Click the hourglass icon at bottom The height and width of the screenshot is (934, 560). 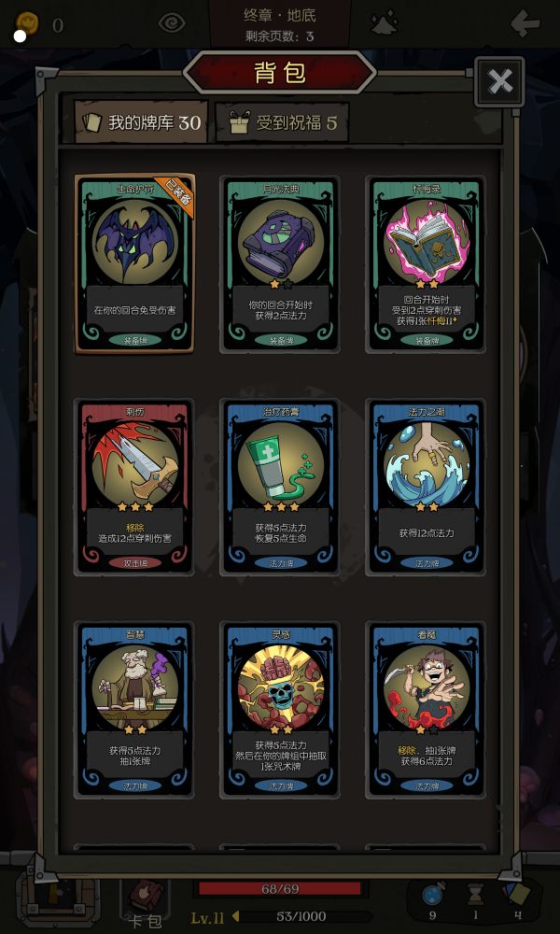click(x=475, y=895)
